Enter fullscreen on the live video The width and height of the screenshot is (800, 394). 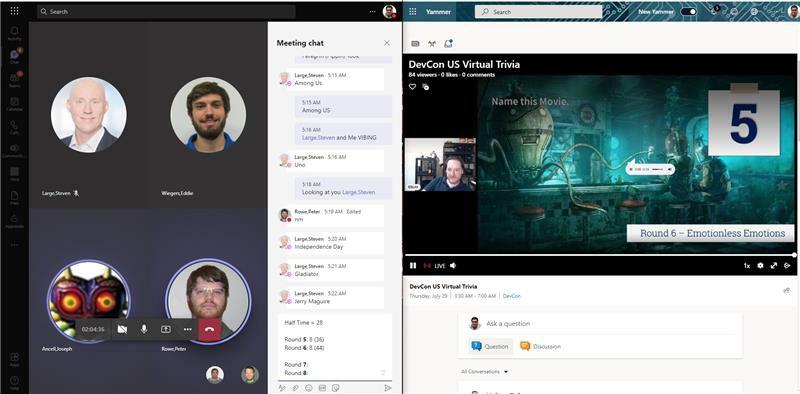pyautogui.click(x=773, y=265)
